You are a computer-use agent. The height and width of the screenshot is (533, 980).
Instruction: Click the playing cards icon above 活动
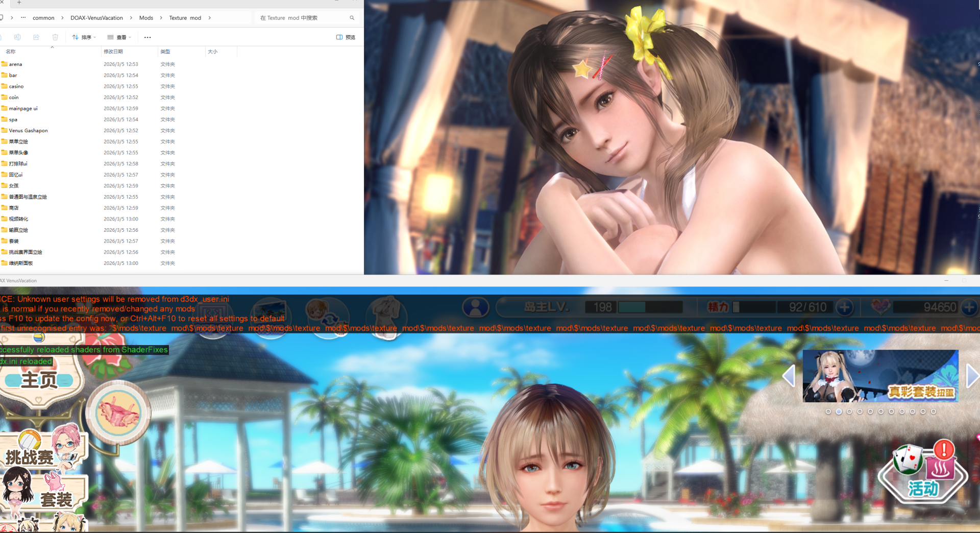pos(908,459)
